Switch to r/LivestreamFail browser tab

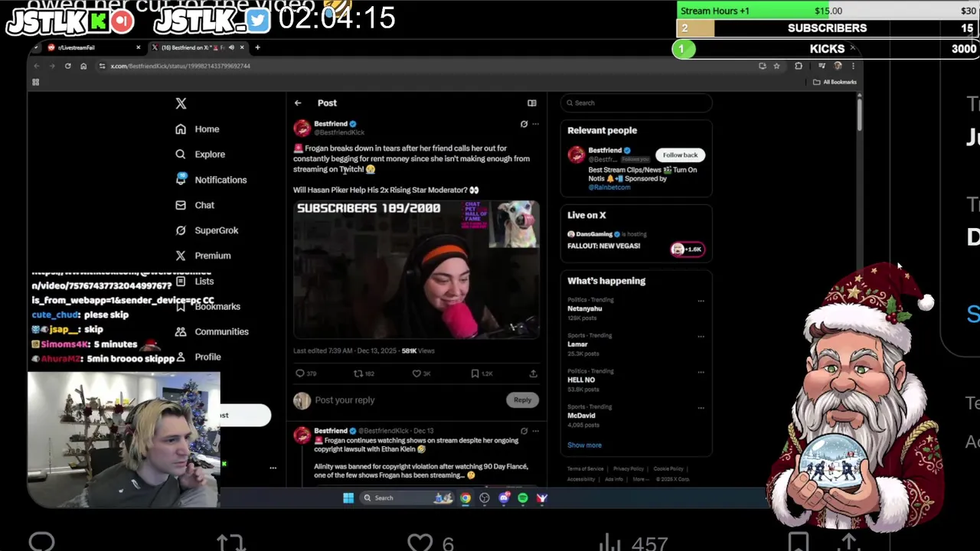point(92,47)
